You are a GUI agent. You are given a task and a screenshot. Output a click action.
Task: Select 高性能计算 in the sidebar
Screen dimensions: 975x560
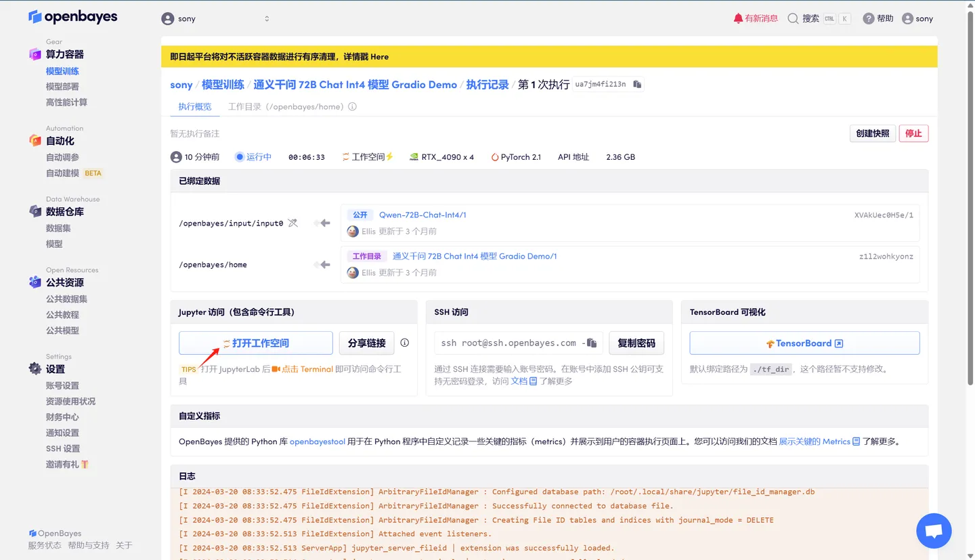(66, 102)
